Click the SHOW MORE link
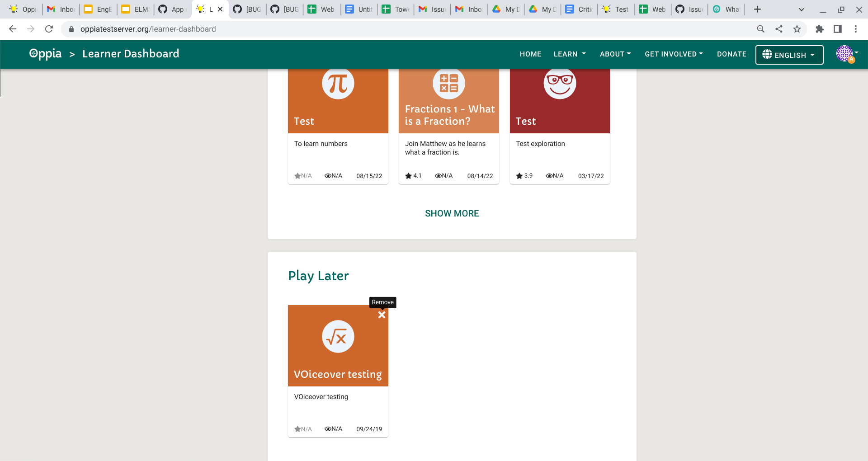The height and width of the screenshot is (461, 868). coord(452,213)
